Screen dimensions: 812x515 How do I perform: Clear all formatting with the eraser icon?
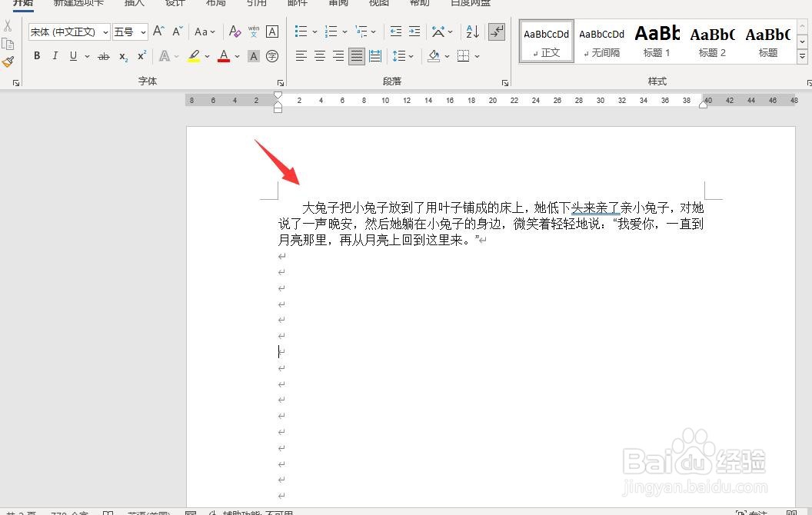(x=236, y=32)
